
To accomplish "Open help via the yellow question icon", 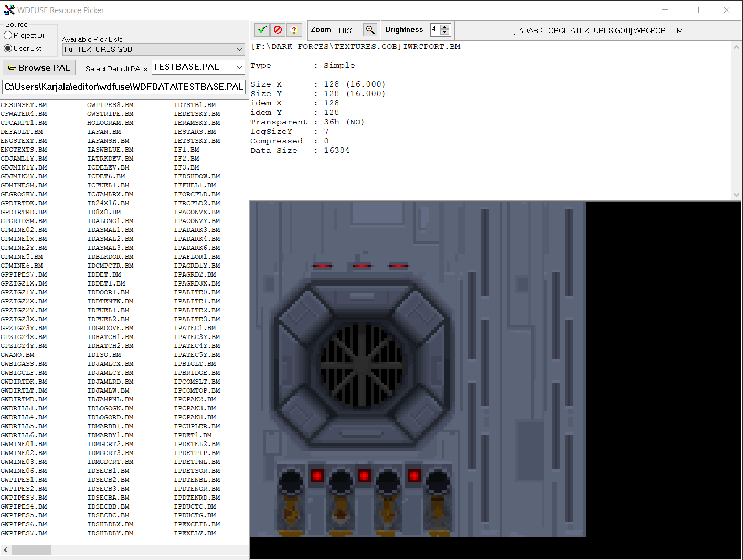I will (x=294, y=30).
